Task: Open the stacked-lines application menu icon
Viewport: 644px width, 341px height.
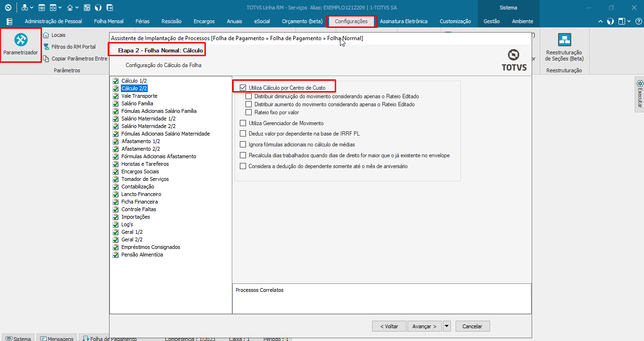Action: click(9, 21)
